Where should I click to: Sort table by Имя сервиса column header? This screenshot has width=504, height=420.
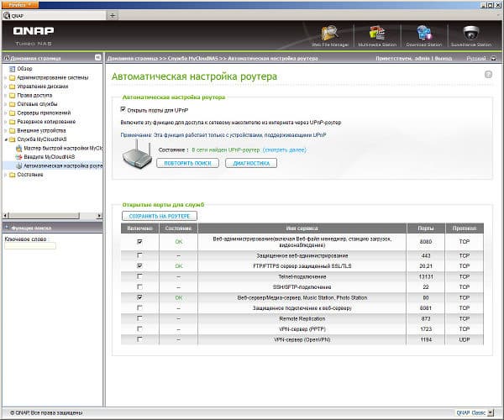[x=302, y=228]
